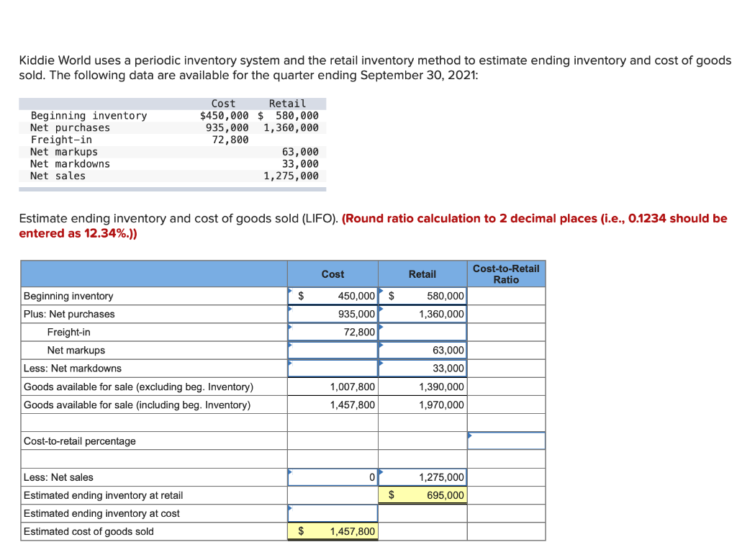Select Cost-to-retail percentage ratio input cell
737x560 pixels.
506,441
